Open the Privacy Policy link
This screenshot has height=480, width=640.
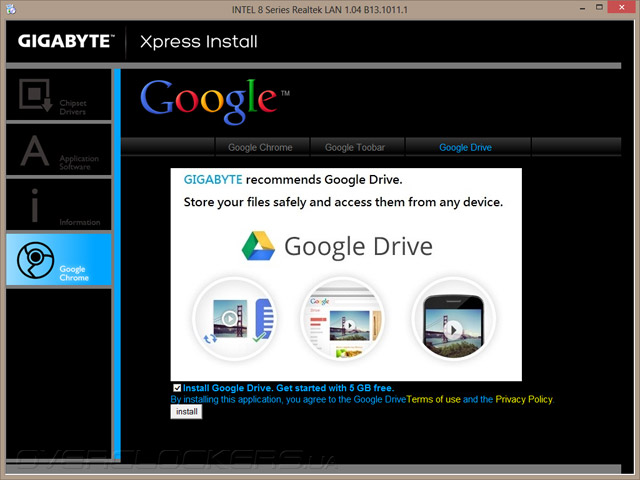tap(524, 399)
